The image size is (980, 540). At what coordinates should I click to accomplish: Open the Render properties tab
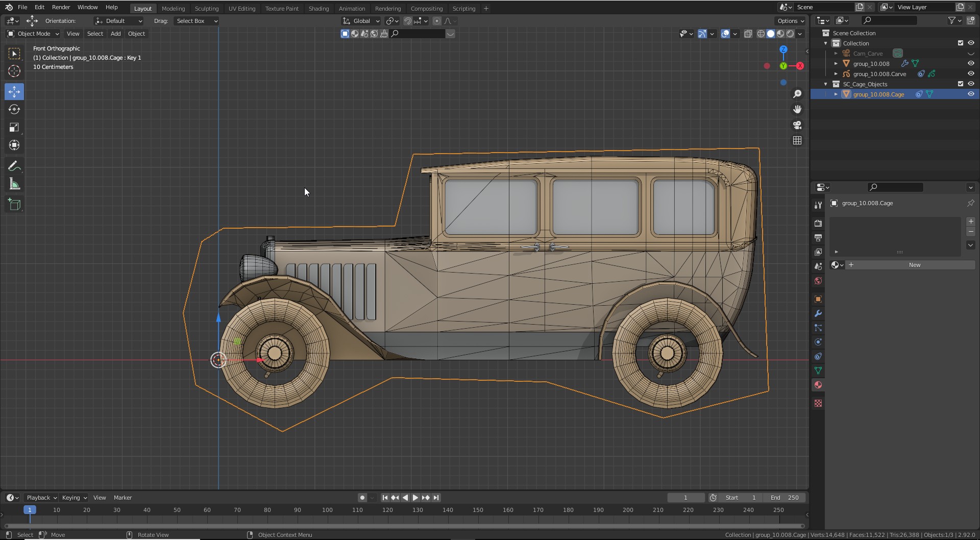pos(818,224)
